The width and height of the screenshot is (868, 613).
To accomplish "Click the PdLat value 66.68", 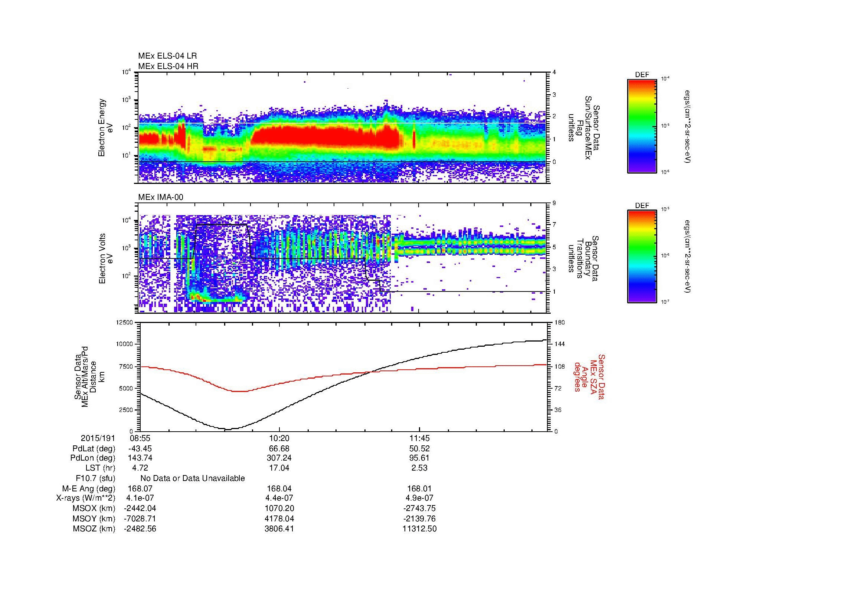I will pyautogui.click(x=279, y=449).
